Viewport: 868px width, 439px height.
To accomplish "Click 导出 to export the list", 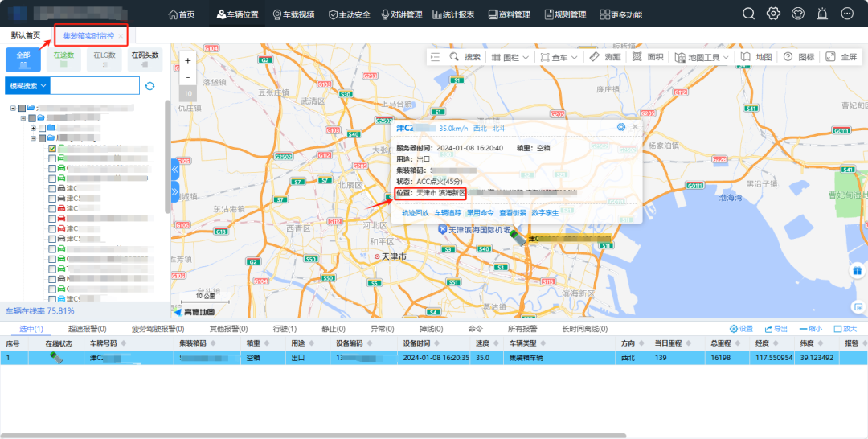I will [776, 329].
